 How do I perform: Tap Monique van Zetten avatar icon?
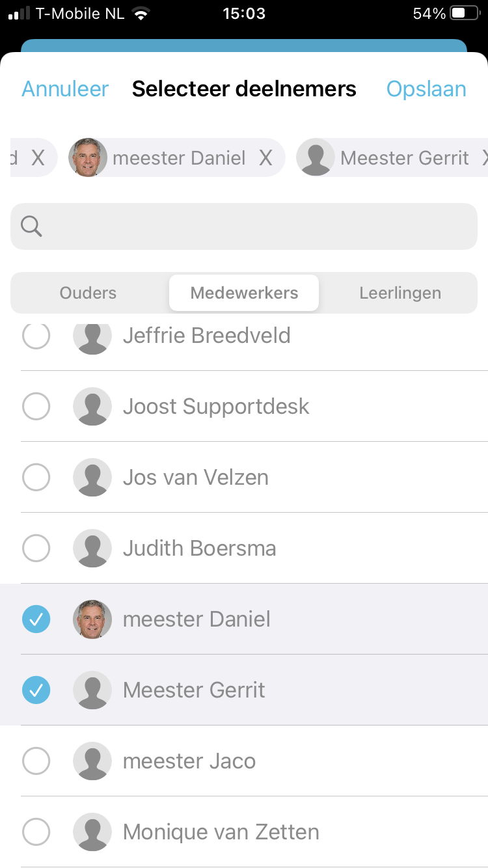92,832
